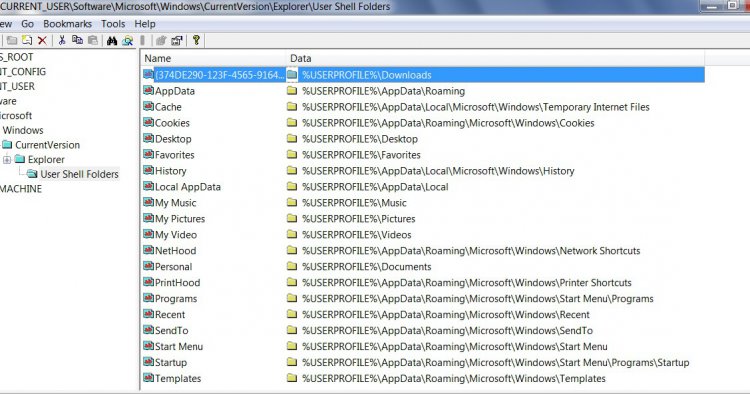
Task: Select the Start Menu value name
Action: 179,347
